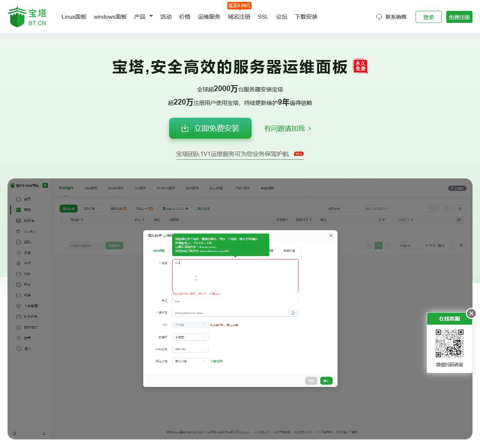Click the fullscreen icon beside the search box
Image resolution: width=480 pixels, height=448 pixels.
coord(447,208)
